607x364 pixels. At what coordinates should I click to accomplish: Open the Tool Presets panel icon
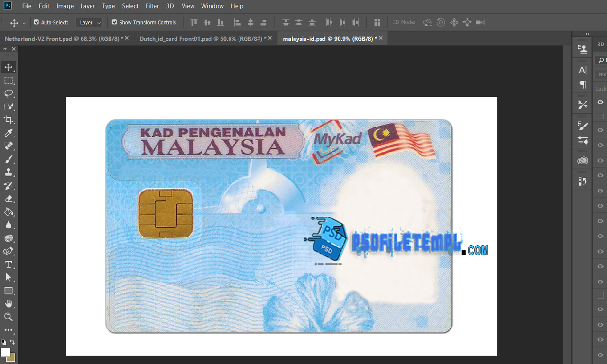[582, 105]
